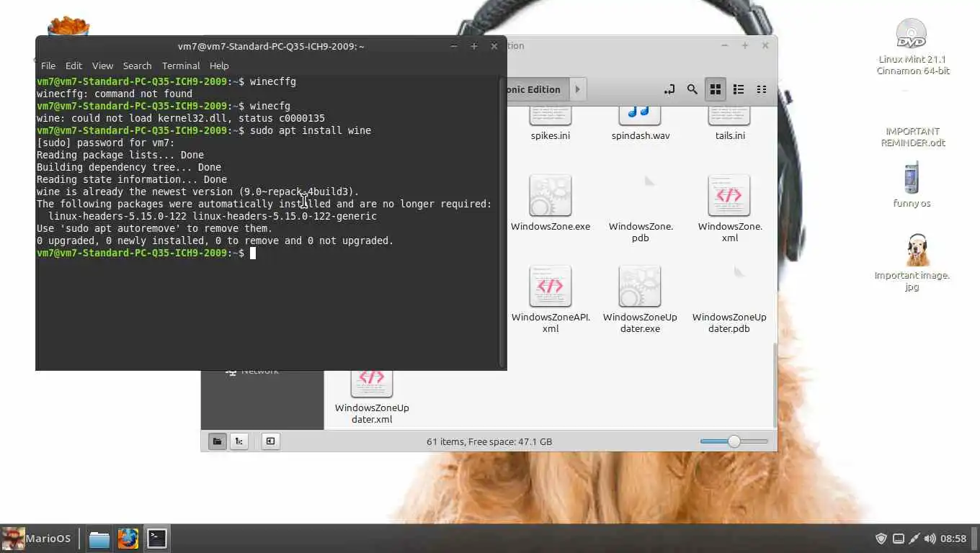
Task: Open the on-screen keyboard tray icon
Action: 898,539
